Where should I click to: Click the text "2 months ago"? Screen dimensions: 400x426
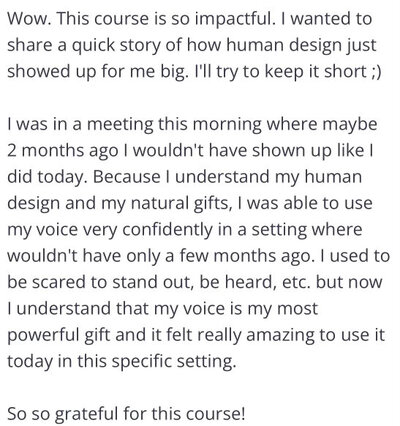(63, 151)
